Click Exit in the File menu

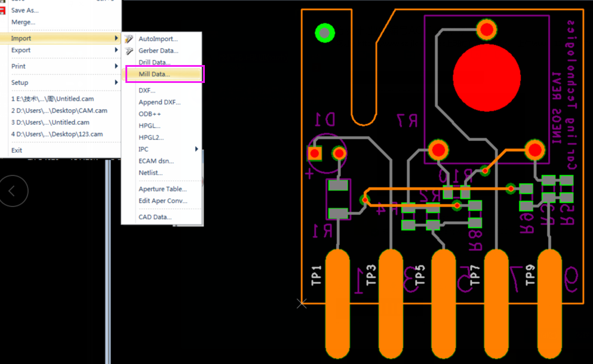click(x=17, y=150)
